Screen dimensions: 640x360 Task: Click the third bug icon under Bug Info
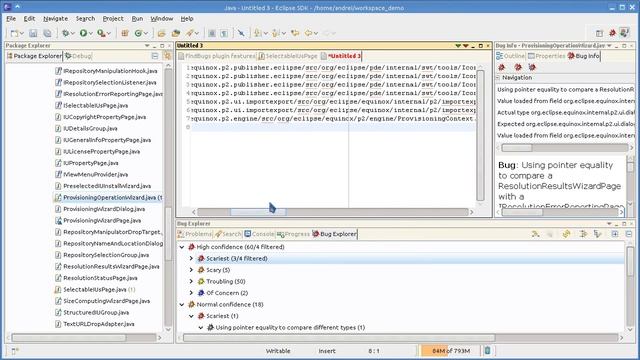point(532,67)
